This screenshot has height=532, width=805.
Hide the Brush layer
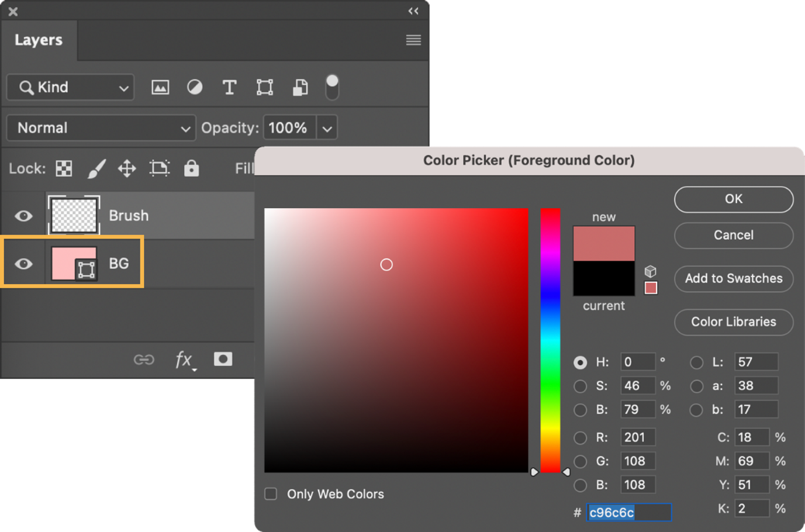pyautogui.click(x=23, y=216)
